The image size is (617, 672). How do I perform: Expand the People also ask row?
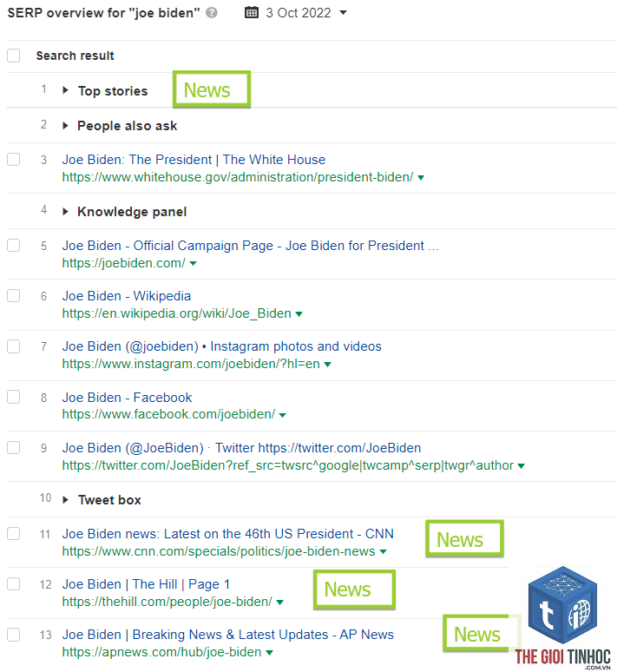pos(65,126)
